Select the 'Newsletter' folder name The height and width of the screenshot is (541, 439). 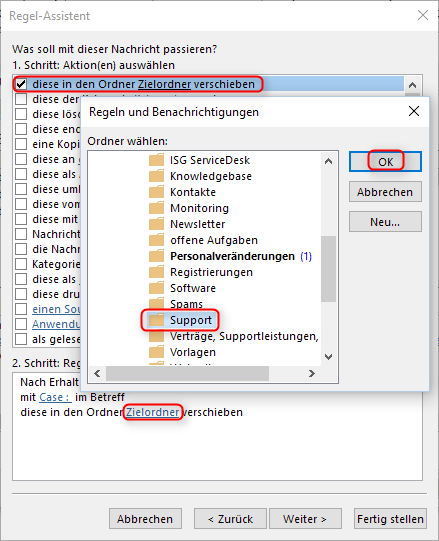tap(197, 224)
